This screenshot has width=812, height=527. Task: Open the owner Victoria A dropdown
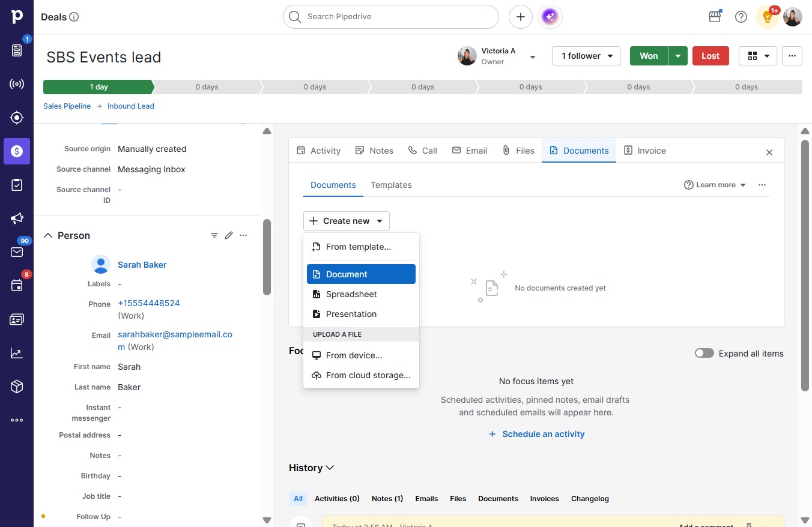coord(532,57)
